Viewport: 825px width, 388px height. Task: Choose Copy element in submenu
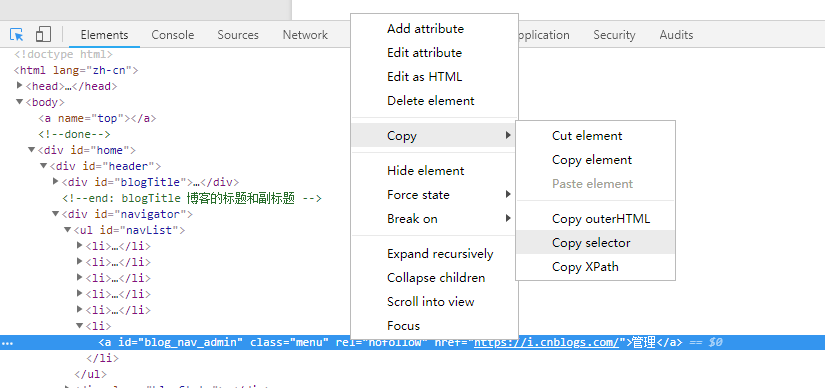click(x=595, y=160)
